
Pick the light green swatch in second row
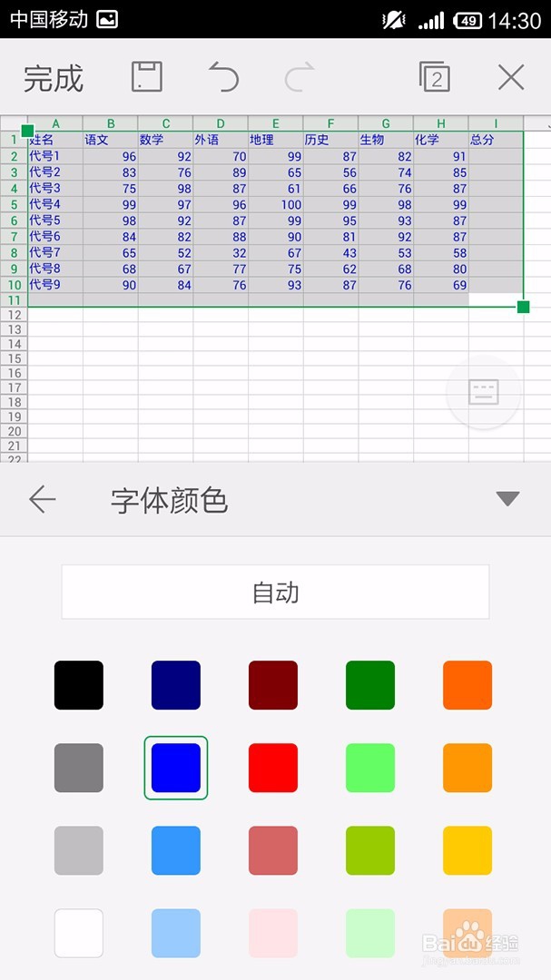click(370, 768)
